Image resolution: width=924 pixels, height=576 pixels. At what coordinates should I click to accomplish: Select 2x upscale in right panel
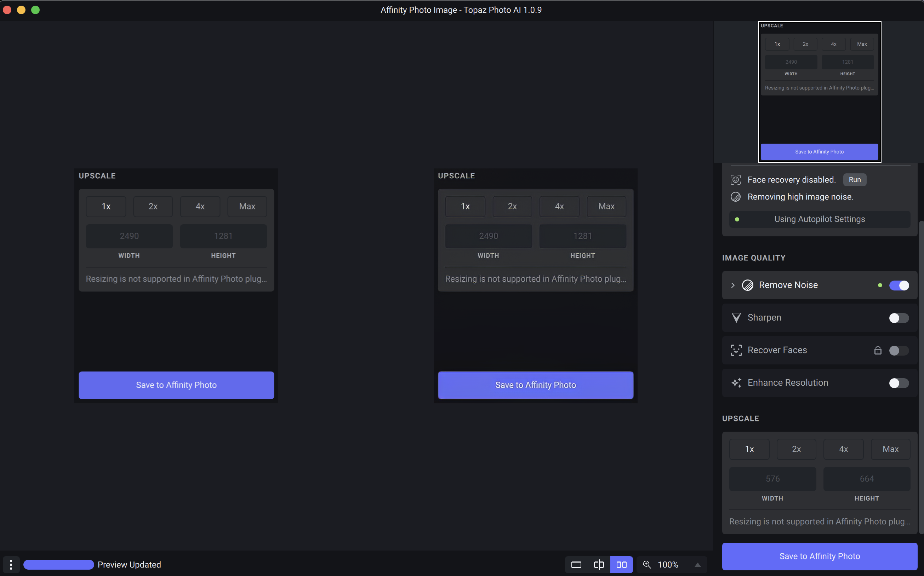click(x=796, y=449)
